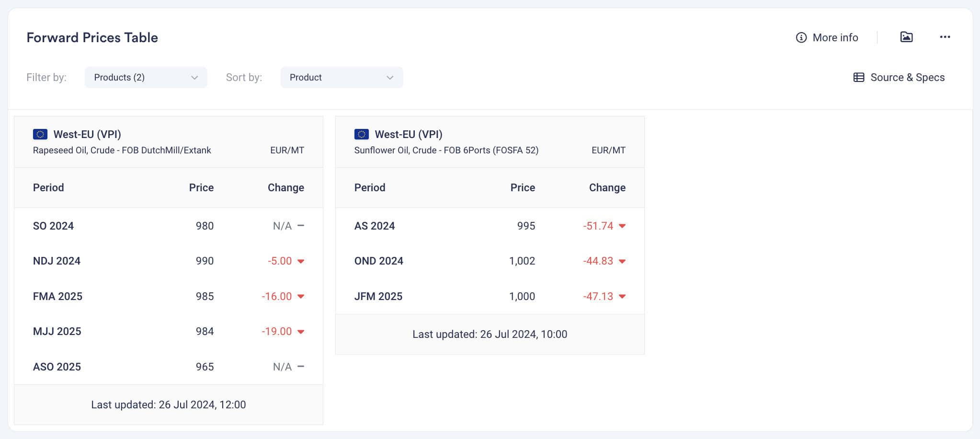Click red down arrow beside -5.00
This screenshot has width=980, height=439.
pyautogui.click(x=300, y=261)
